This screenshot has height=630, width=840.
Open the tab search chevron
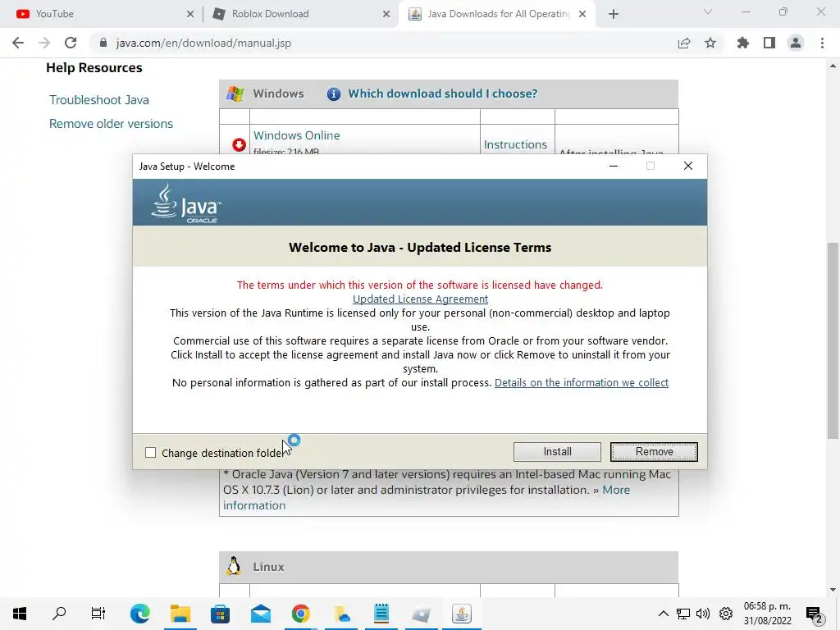pyautogui.click(x=708, y=11)
